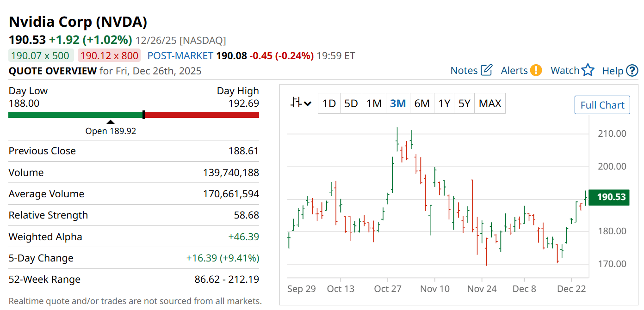
Task: Open the Notes pencil icon
Action: coord(487,70)
